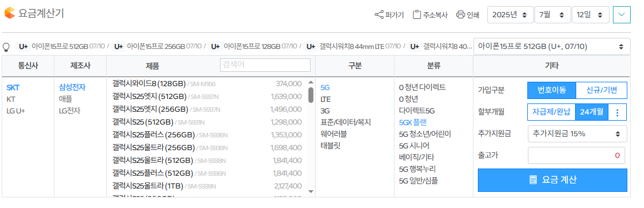
Task: Click the 검색어 product search field
Action: [265, 65]
